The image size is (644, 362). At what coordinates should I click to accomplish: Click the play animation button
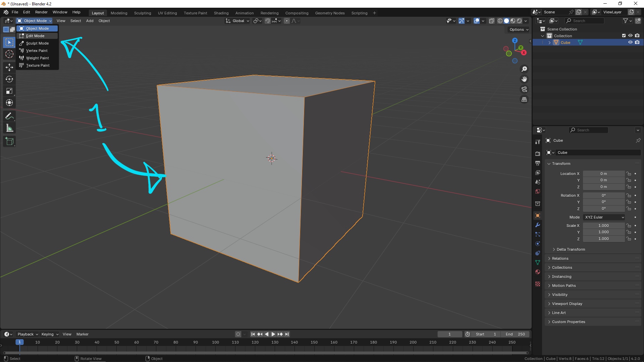tap(273, 334)
